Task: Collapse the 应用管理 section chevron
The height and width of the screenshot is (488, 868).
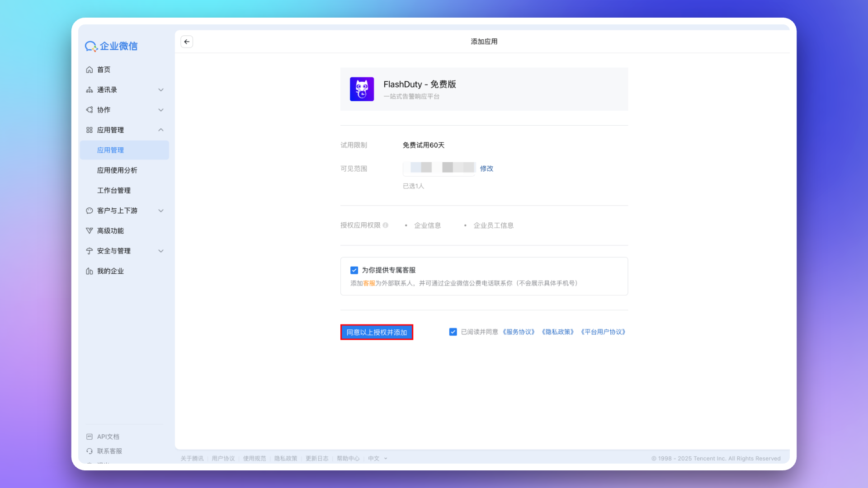Action: pyautogui.click(x=161, y=130)
